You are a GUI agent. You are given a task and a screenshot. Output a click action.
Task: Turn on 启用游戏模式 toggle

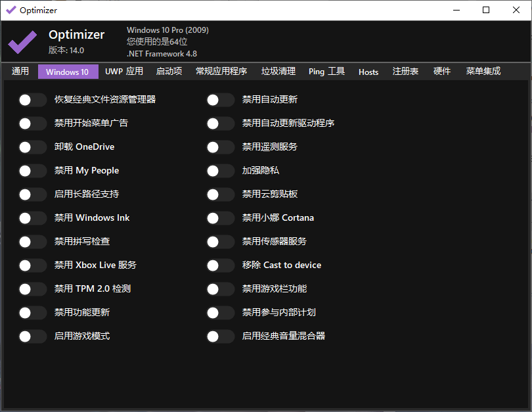[33, 336]
